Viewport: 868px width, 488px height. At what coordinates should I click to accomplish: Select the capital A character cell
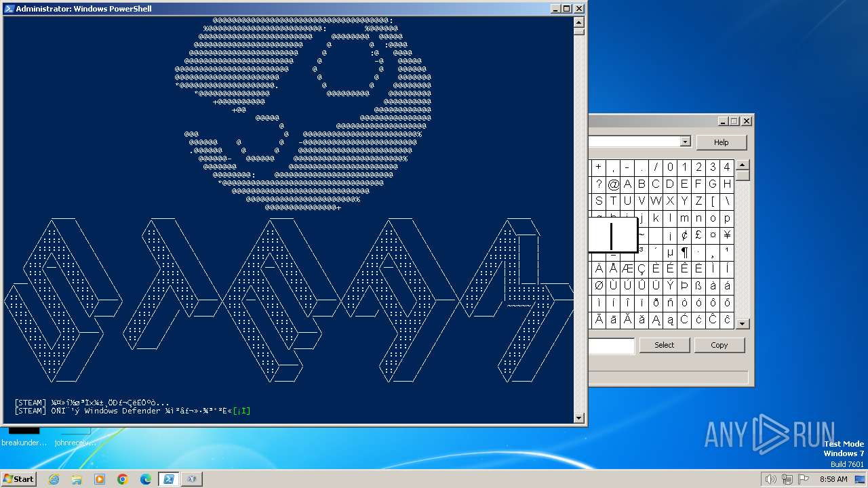pos(627,184)
